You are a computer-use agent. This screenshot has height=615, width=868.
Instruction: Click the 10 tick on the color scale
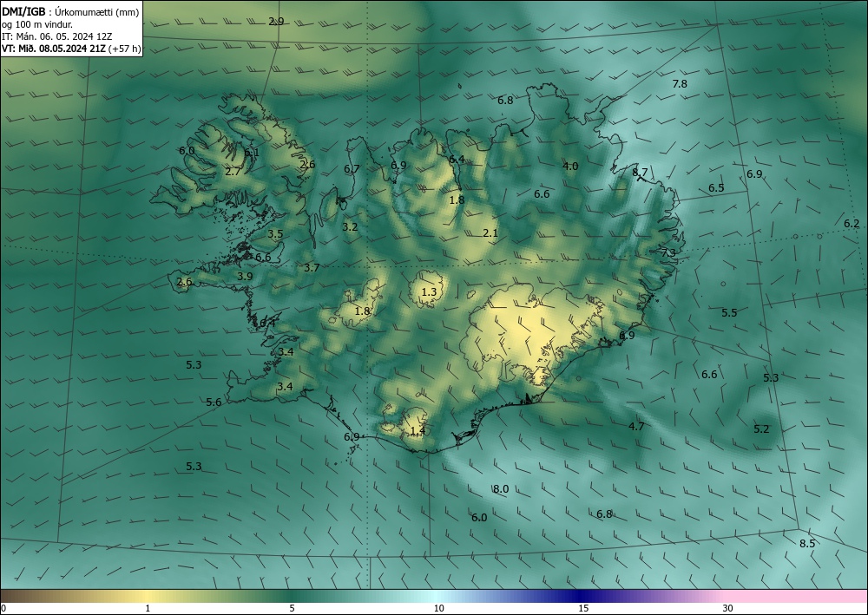[x=439, y=609]
